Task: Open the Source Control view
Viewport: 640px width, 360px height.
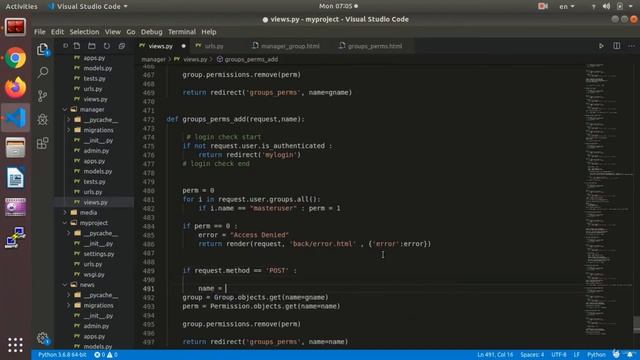Action: (x=42, y=96)
